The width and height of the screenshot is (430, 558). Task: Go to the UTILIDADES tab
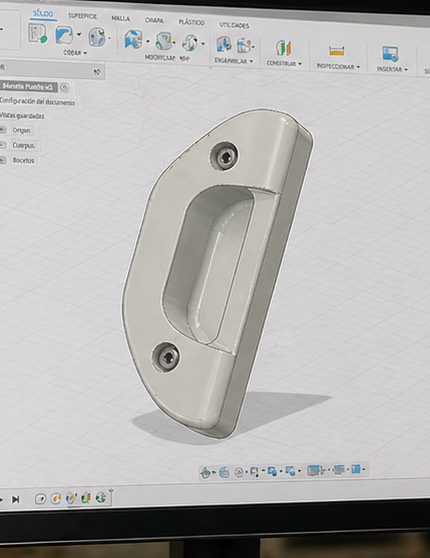coord(234,25)
